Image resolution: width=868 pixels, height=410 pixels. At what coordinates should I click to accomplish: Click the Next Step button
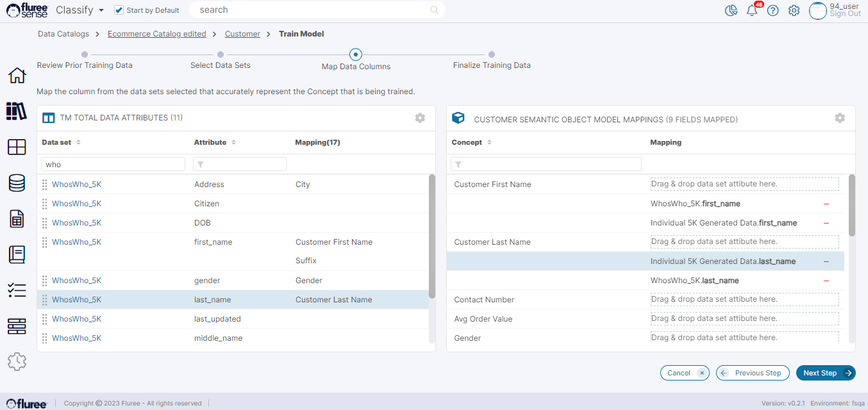[x=825, y=373]
